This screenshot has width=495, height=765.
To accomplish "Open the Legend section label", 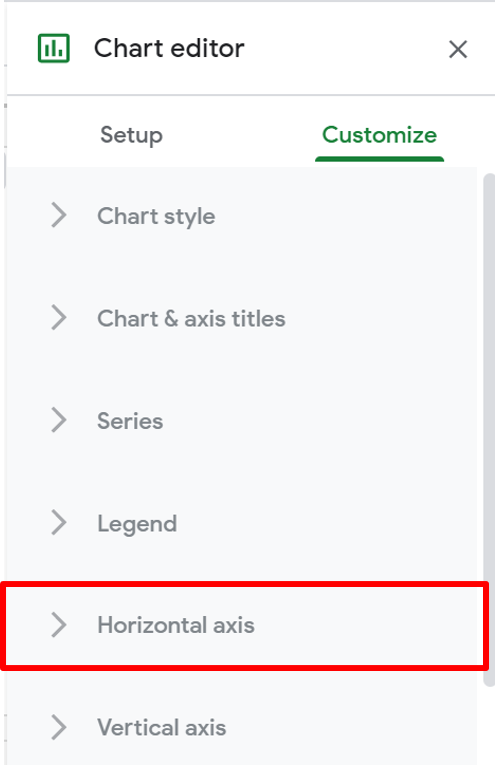I will (x=137, y=524).
